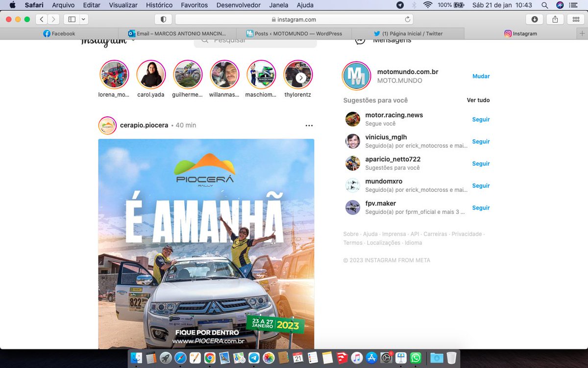Open Downloads folder in Dock
The height and width of the screenshot is (368, 588).
click(x=436, y=358)
